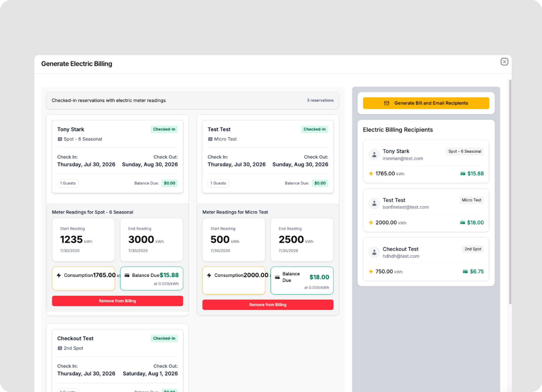Remove Tony Stark's spot from billing
The height and width of the screenshot is (392, 542).
pos(117,301)
